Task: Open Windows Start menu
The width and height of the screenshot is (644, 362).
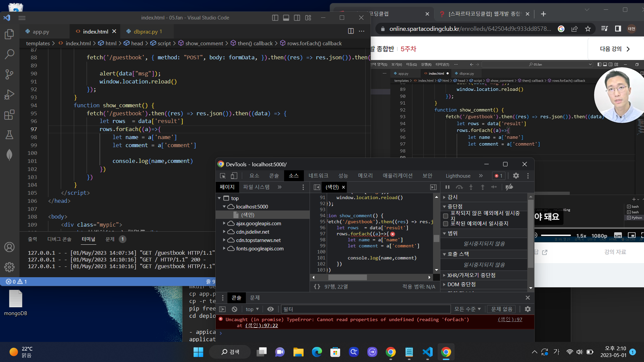Action: pyautogui.click(x=198, y=352)
